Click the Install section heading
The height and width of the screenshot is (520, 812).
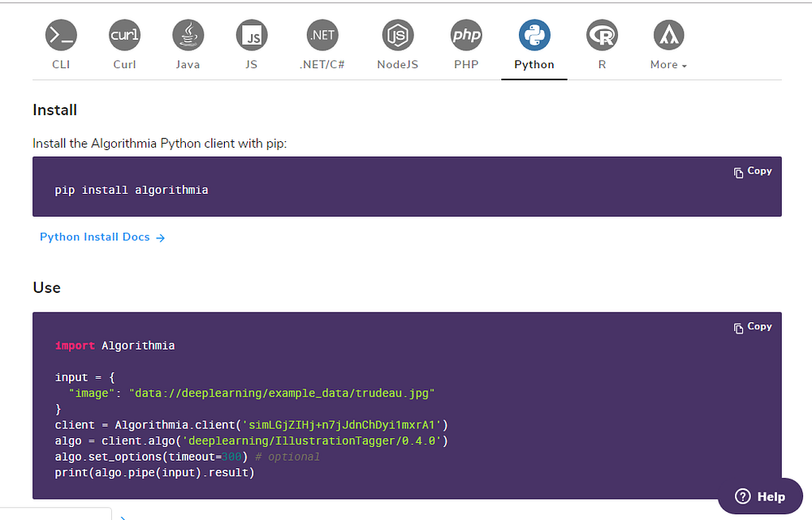coord(55,110)
